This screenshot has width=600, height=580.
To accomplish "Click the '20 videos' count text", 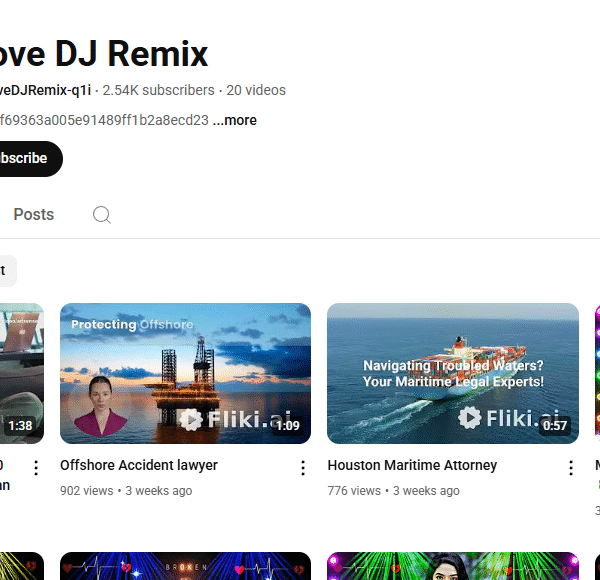I will [x=256, y=90].
